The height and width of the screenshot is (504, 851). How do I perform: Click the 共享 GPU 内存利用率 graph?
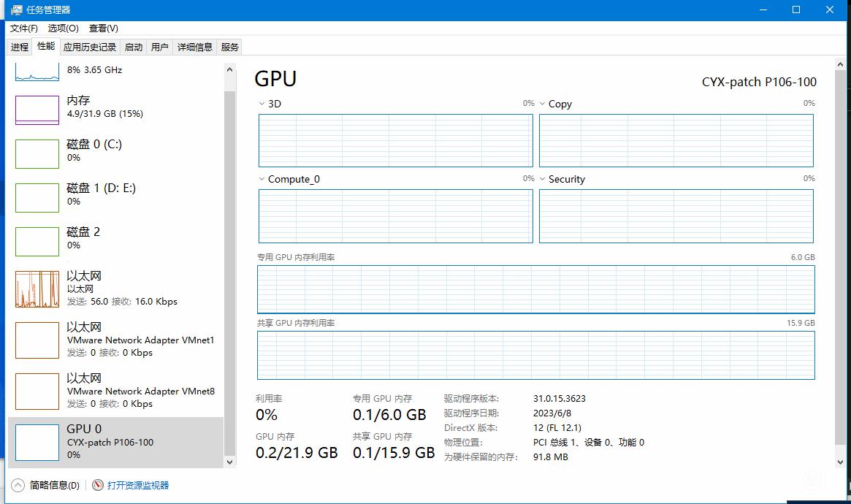point(536,355)
